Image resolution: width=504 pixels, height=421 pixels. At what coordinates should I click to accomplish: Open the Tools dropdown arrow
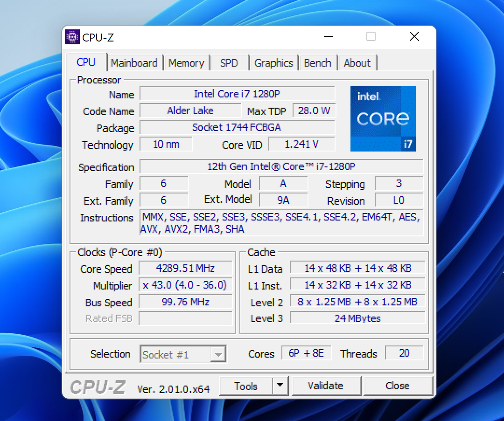click(280, 386)
